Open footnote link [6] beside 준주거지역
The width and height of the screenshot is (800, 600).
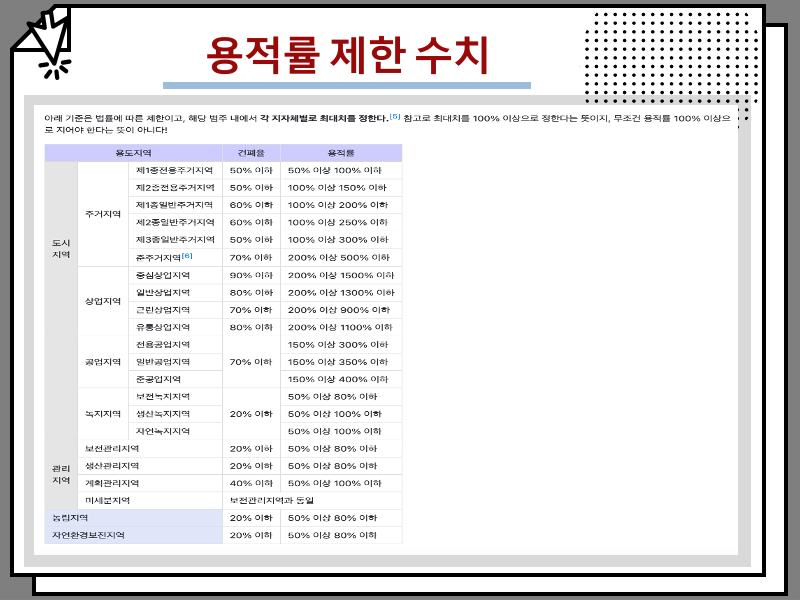coord(187,256)
